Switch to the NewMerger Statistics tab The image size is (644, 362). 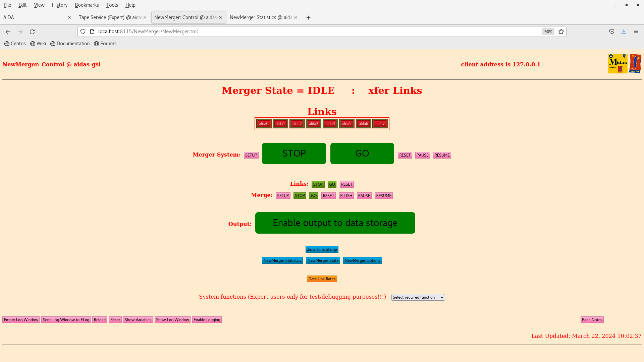[x=261, y=17]
